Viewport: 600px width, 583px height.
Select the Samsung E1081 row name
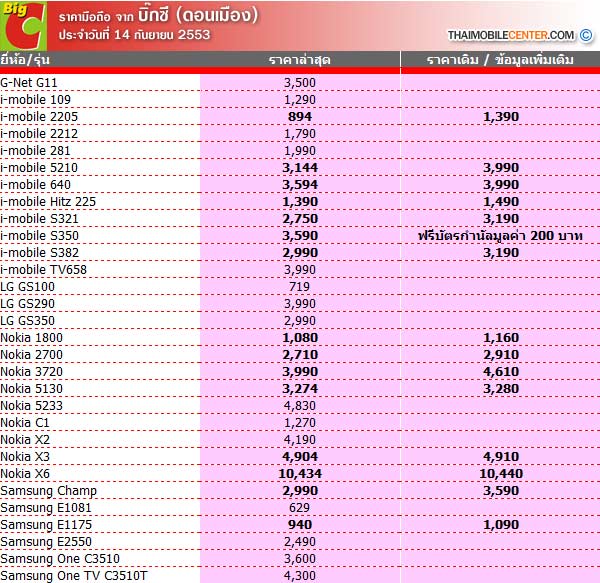46,508
